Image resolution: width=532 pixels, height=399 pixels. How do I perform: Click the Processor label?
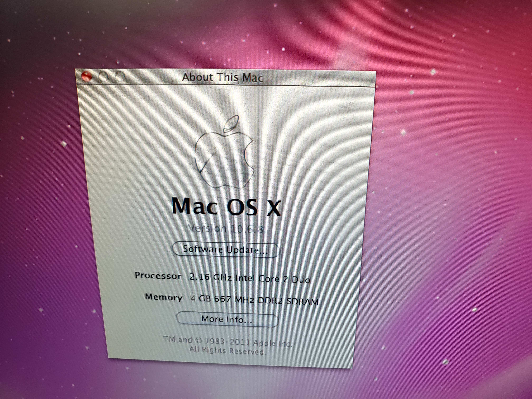click(x=158, y=276)
